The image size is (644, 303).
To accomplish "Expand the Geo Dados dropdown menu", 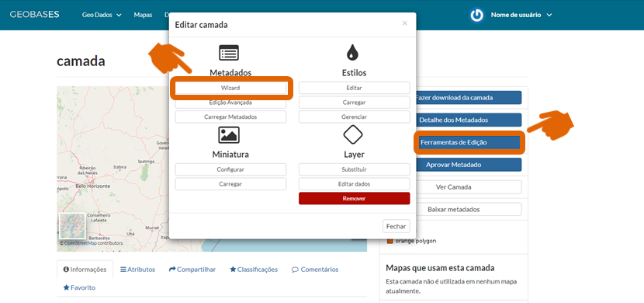I will point(102,15).
